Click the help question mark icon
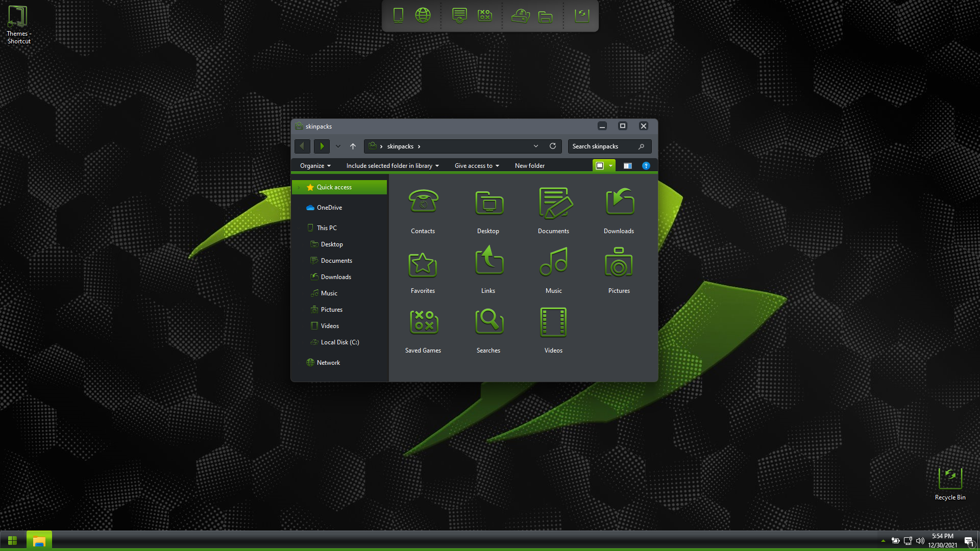 (646, 166)
